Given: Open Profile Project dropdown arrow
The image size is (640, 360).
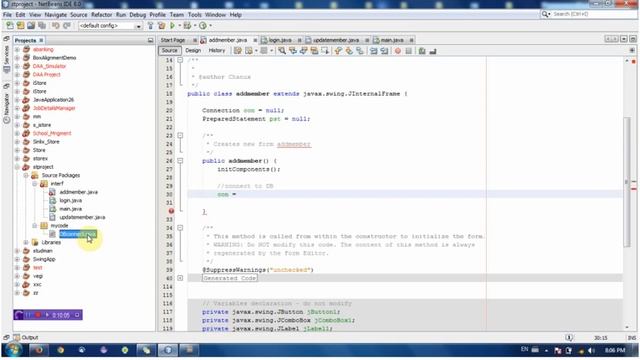Looking at the screenshot, I should (211, 26).
